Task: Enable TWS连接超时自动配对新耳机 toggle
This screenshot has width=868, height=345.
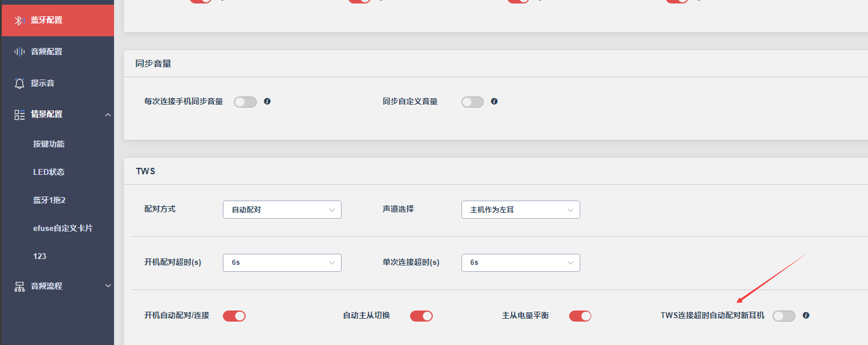Action: coord(784,316)
